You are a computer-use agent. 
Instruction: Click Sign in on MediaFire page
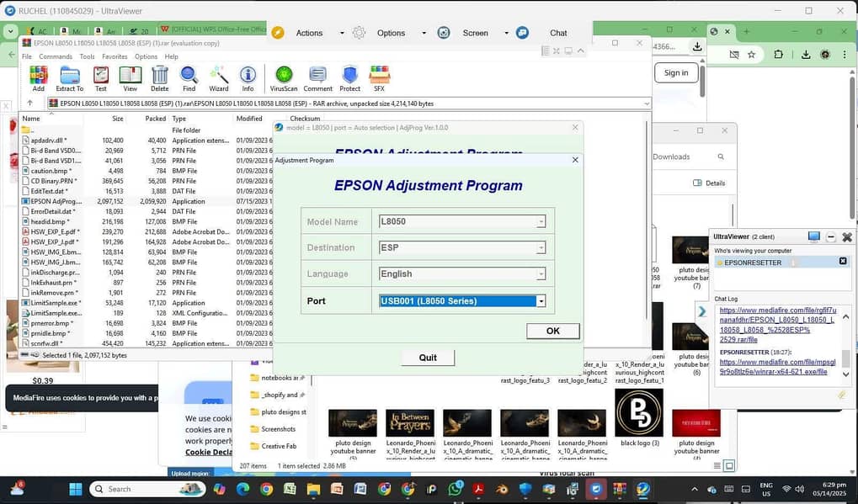click(x=676, y=72)
